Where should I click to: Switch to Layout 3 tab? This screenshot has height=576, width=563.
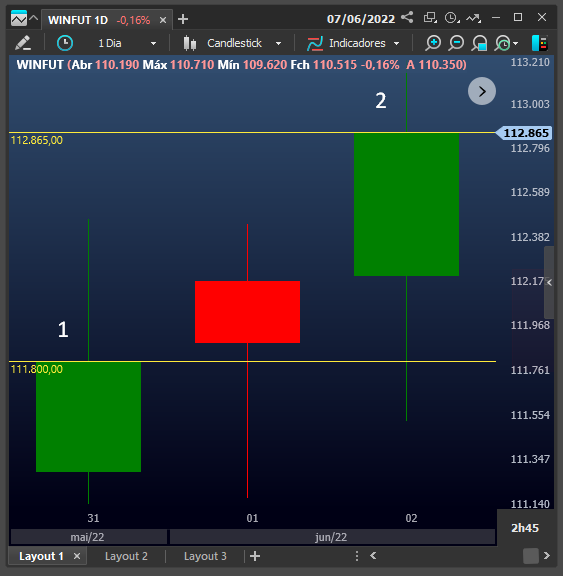(205, 556)
